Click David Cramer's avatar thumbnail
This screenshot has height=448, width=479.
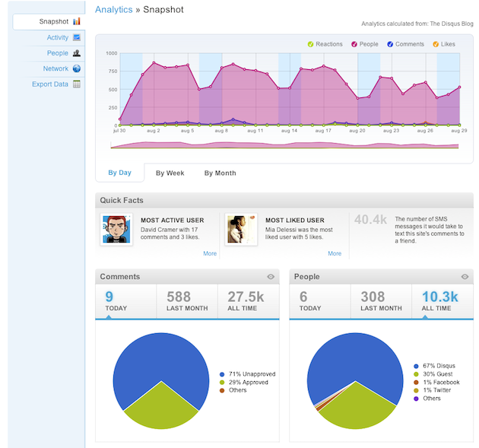coord(116,229)
